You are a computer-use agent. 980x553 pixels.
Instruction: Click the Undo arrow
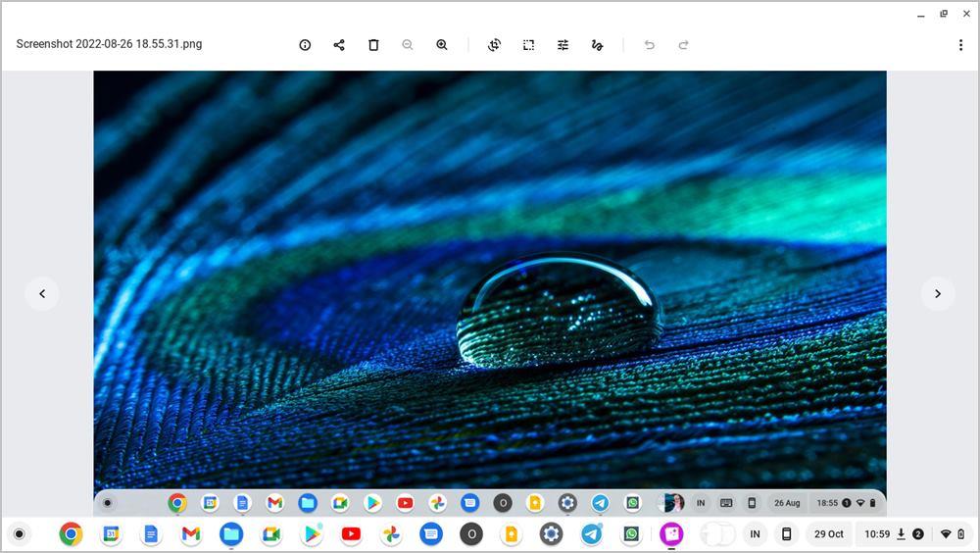click(650, 45)
